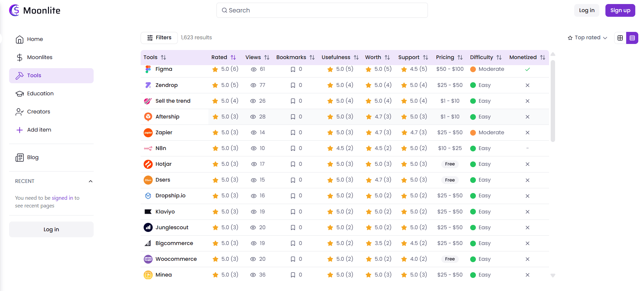The image size is (644, 291).
Task: Open the Figma tool icon
Action: point(148,69)
